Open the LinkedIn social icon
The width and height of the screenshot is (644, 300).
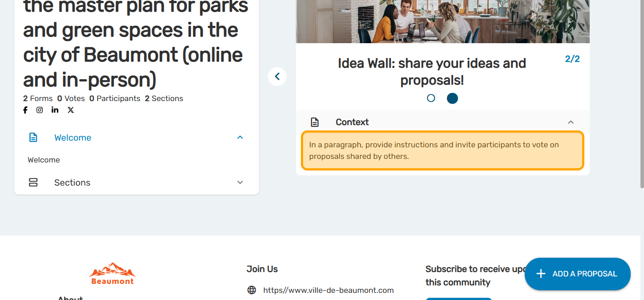tap(55, 110)
